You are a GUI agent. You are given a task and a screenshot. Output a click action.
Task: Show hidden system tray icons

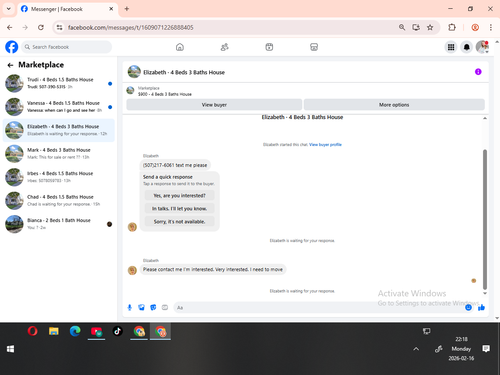416,349
